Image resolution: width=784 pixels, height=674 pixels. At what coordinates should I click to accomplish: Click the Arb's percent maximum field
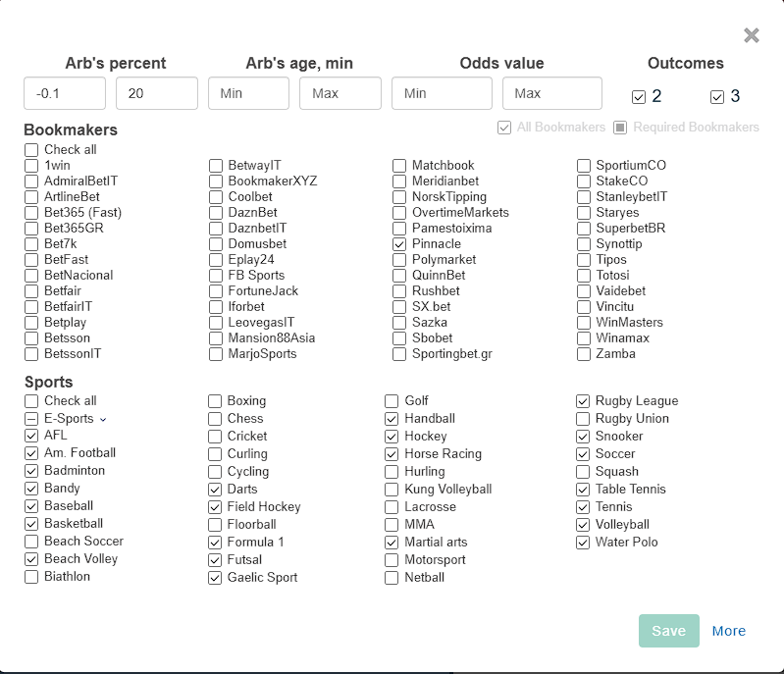pyautogui.click(x=157, y=93)
